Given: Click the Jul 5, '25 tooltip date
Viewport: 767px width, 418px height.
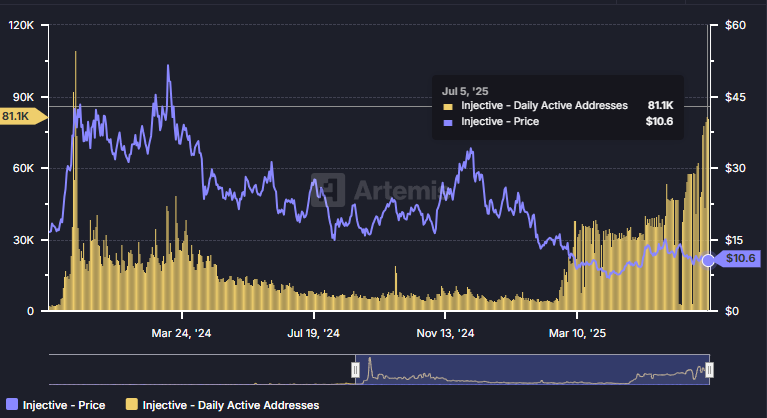Looking at the screenshot, I should 465,90.
